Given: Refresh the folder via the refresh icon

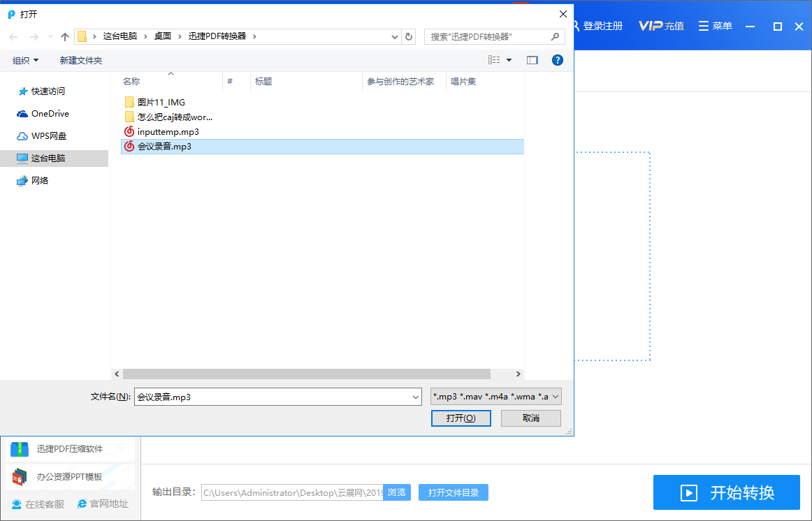Looking at the screenshot, I should 409,37.
